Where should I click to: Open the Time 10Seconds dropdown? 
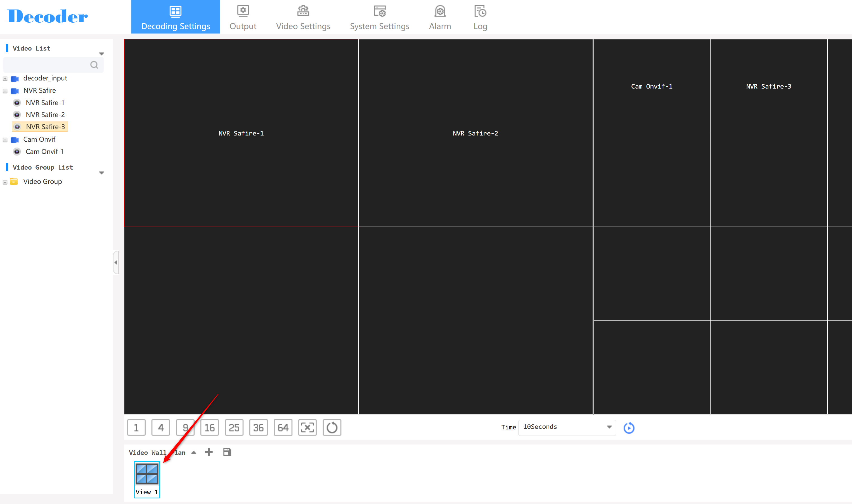coord(567,427)
